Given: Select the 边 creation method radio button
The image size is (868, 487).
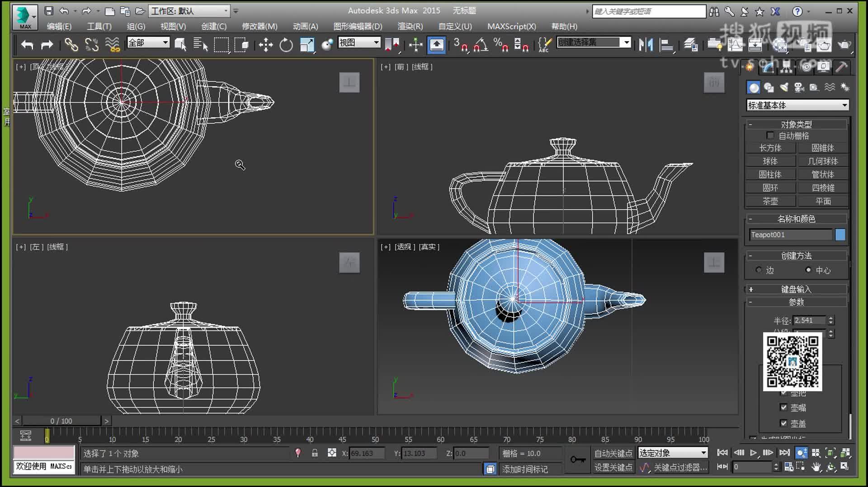Looking at the screenshot, I should pos(759,270).
